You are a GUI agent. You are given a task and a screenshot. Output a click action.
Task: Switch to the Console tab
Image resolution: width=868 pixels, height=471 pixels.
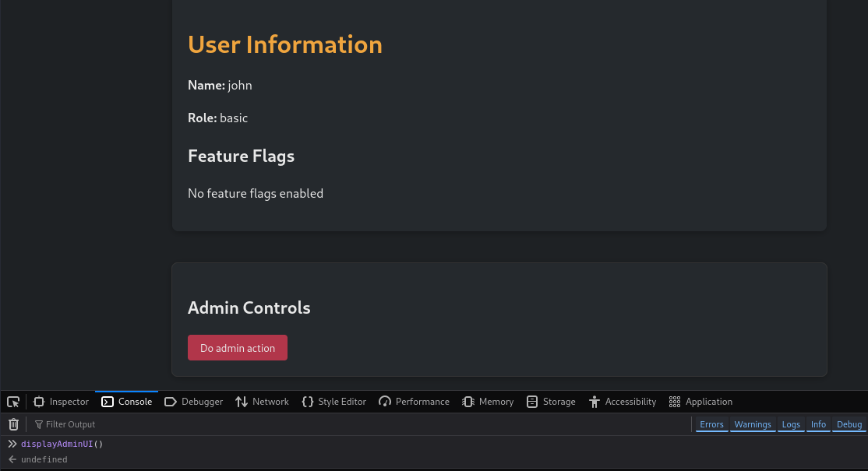tap(126, 402)
